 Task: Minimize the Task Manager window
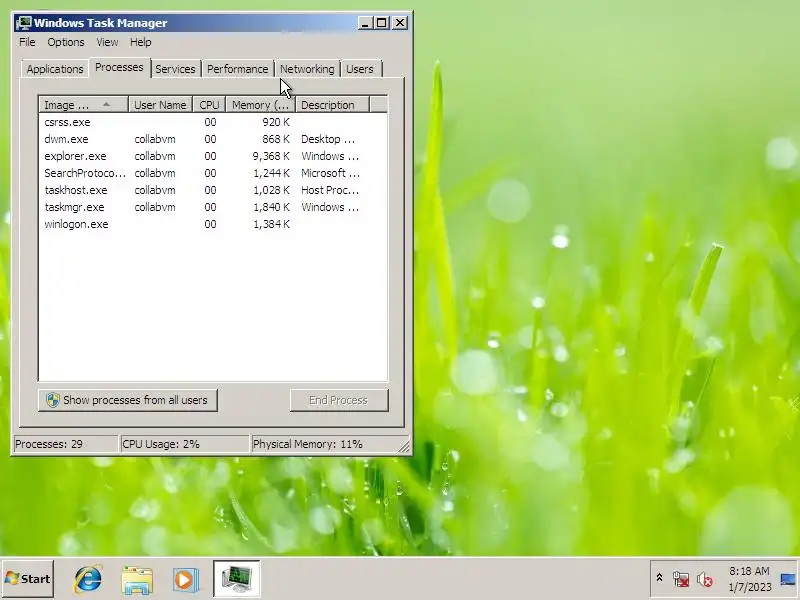(365, 23)
